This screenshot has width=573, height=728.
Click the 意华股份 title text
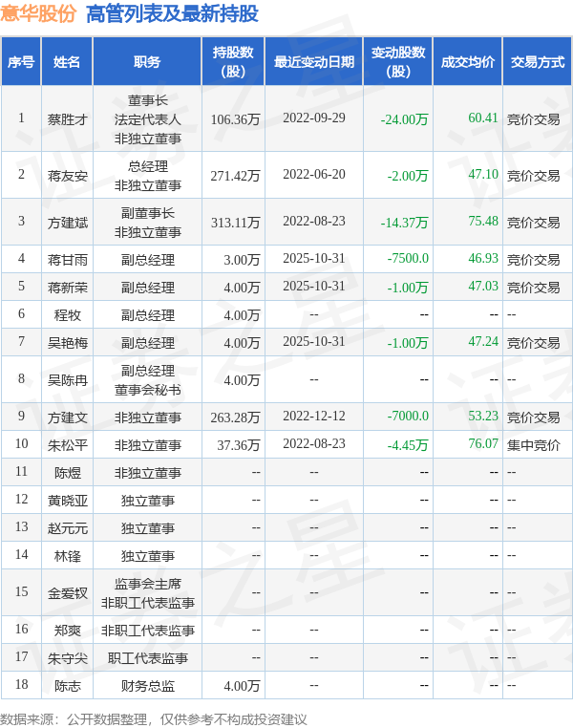[38, 13]
